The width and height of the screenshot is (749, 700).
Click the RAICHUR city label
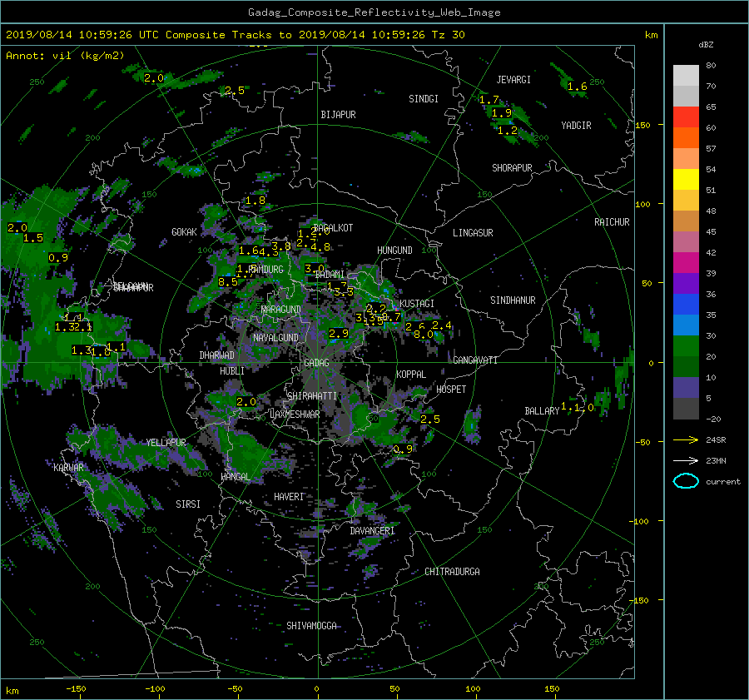point(612,222)
